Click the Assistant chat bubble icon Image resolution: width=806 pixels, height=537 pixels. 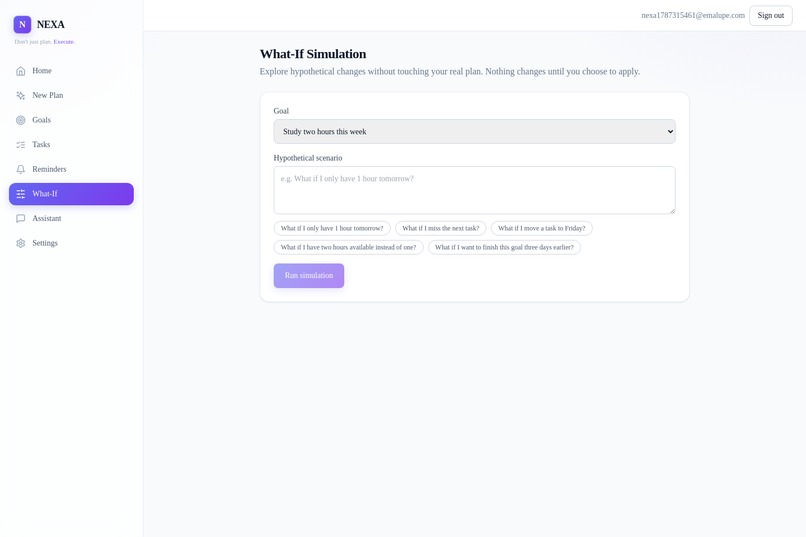click(21, 218)
